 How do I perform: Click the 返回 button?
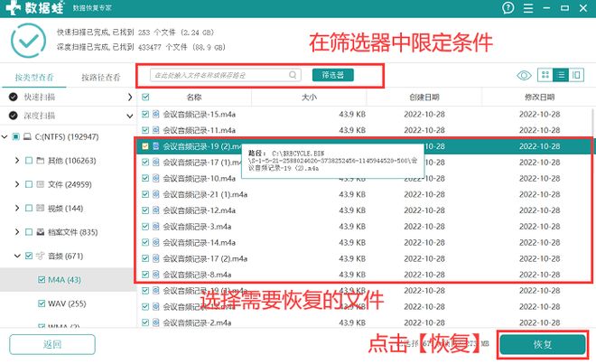point(51,344)
